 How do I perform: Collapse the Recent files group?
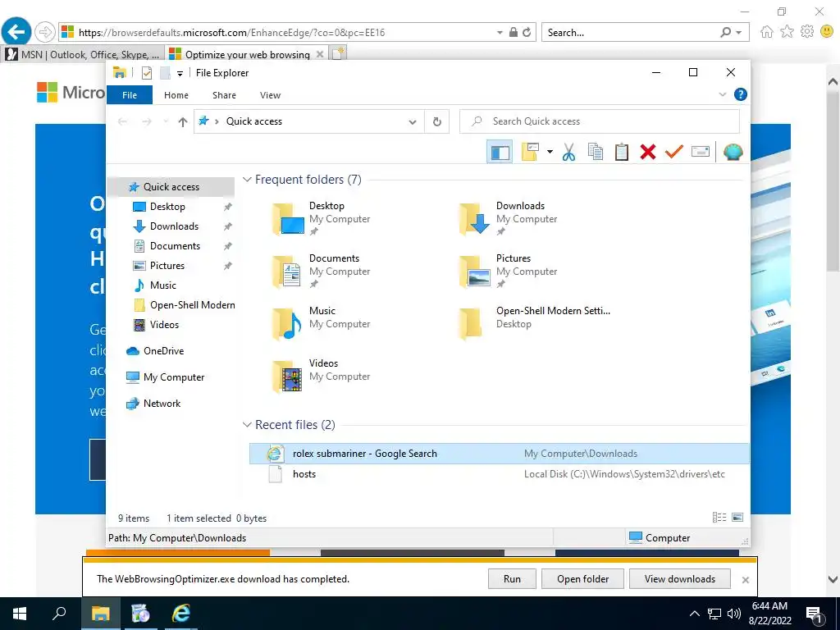[247, 425]
